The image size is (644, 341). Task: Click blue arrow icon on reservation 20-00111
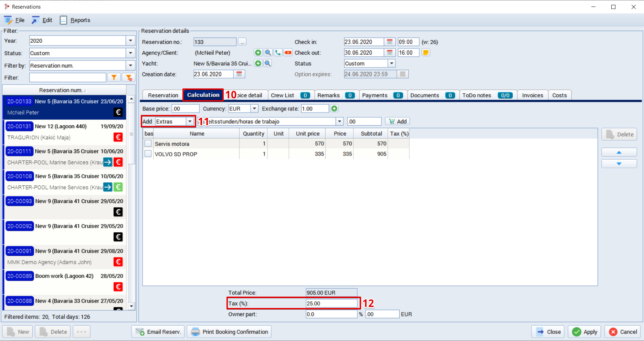click(108, 162)
